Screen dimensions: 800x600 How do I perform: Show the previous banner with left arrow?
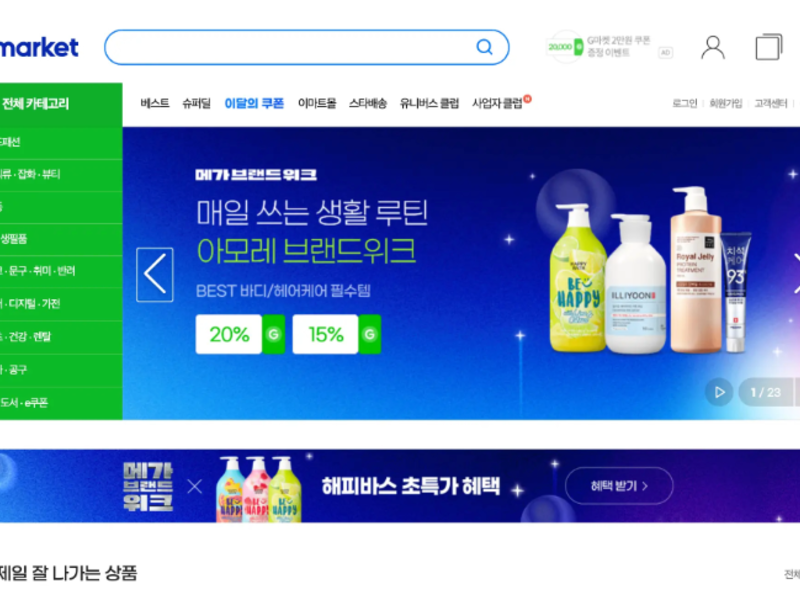[x=155, y=274]
